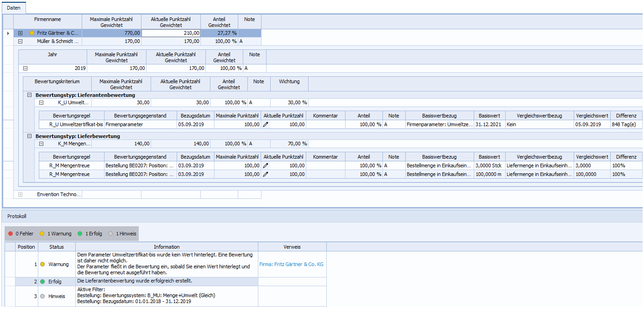644x309 pixels.
Task: Expand the Fritz Gärtner company row
Action: click(20, 33)
